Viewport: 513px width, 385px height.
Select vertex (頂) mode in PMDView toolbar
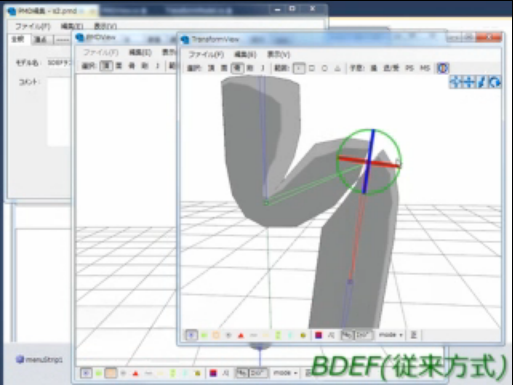106,66
